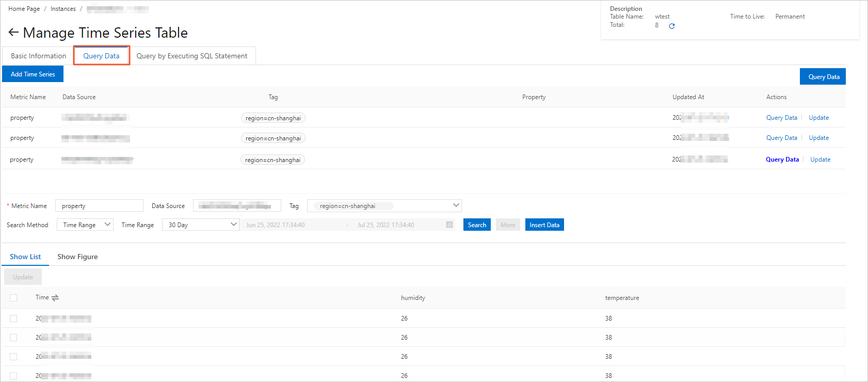
Task: Click the Property column header
Action: pos(534,97)
